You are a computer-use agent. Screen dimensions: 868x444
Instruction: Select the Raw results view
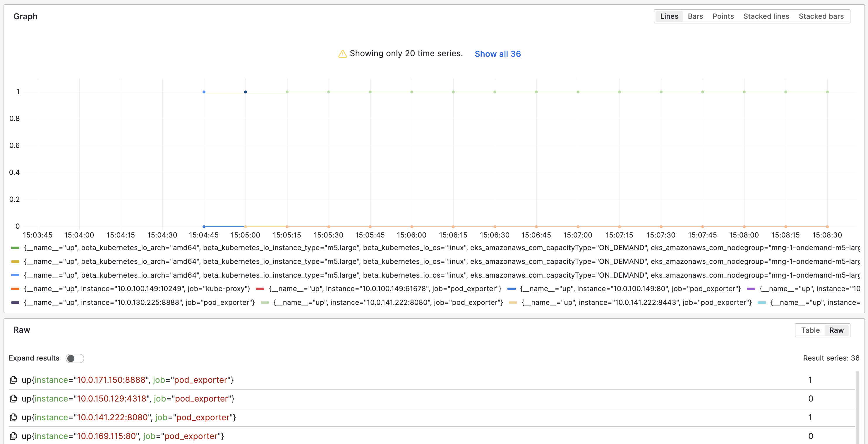pos(836,330)
